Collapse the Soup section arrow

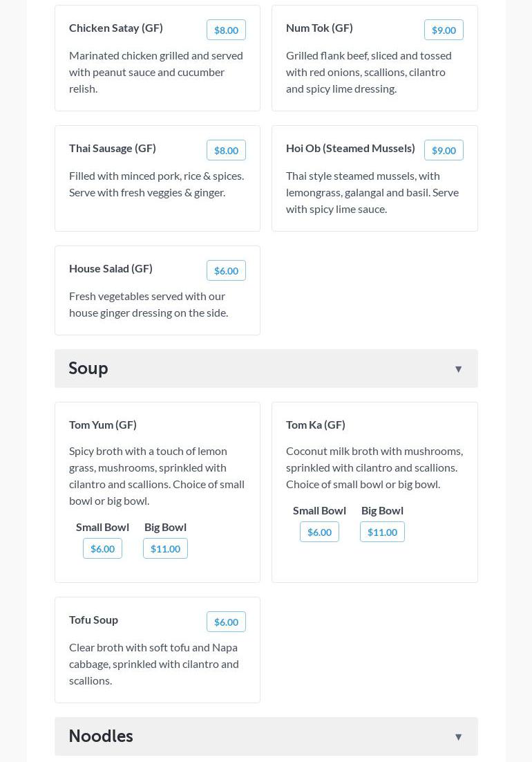pyautogui.click(x=458, y=369)
